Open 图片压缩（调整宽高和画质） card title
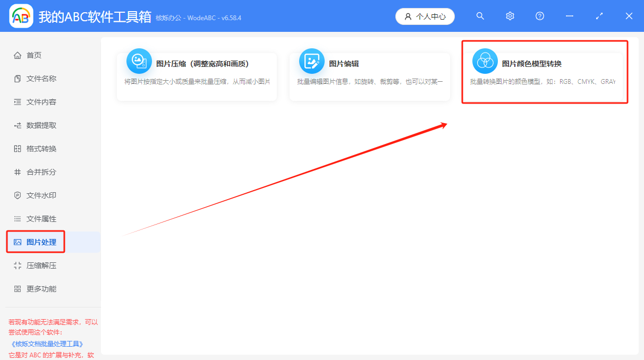Screen dimensions: 644x360 tap(202, 64)
